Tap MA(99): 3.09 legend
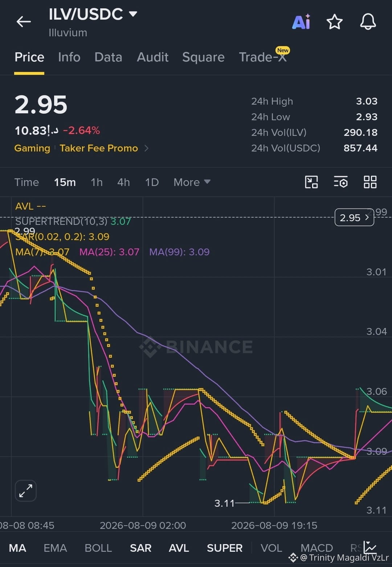The width and height of the screenshot is (392, 567). pos(179,252)
